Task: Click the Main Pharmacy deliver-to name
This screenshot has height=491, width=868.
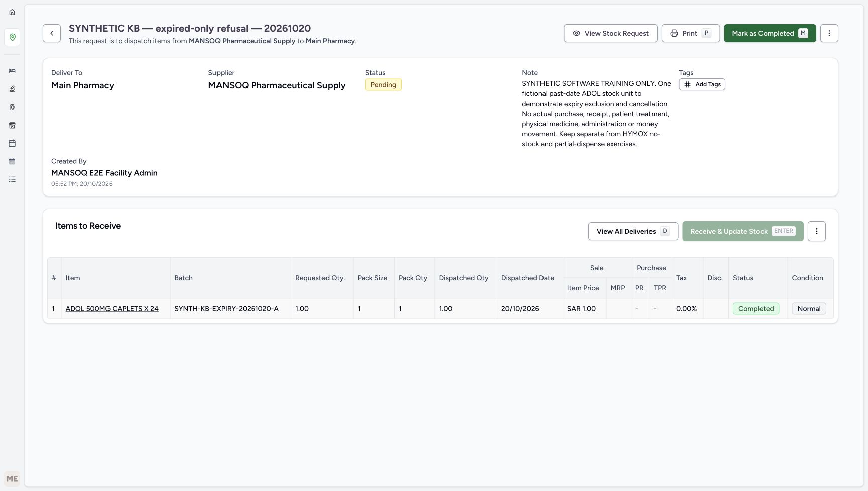Action: tap(82, 85)
